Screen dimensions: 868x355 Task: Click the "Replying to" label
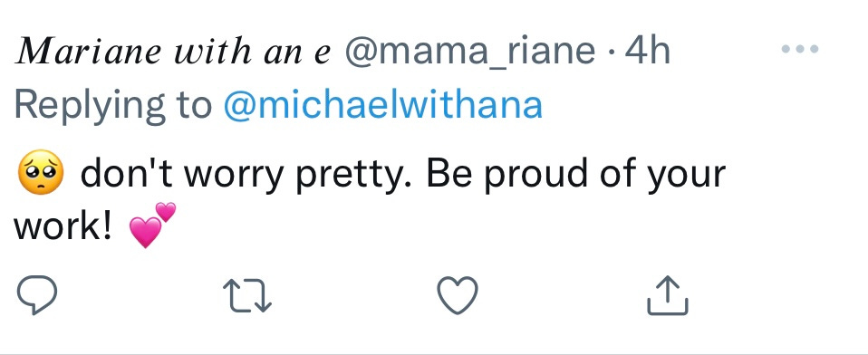point(113,106)
